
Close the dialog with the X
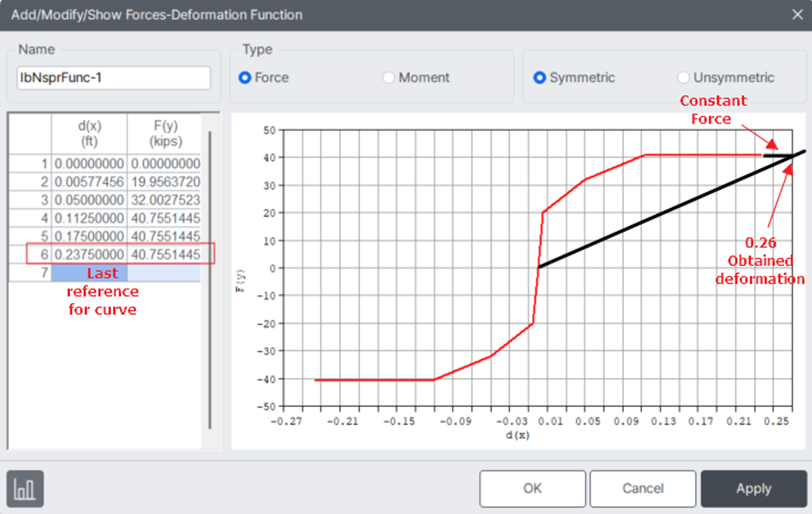point(797,14)
